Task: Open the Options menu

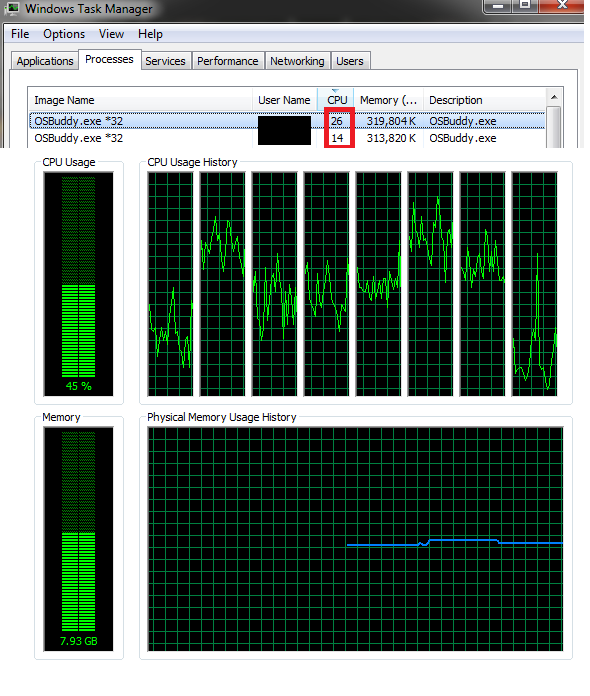Action: (x=64, y=34)
